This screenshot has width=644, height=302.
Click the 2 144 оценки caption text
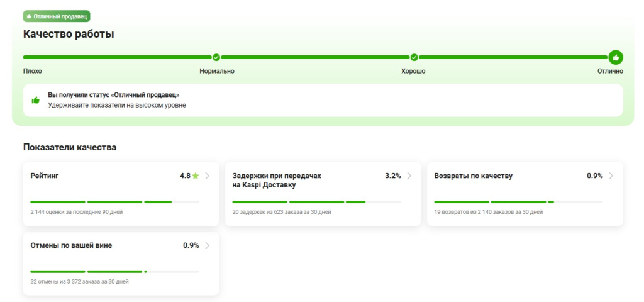(76, 212)
